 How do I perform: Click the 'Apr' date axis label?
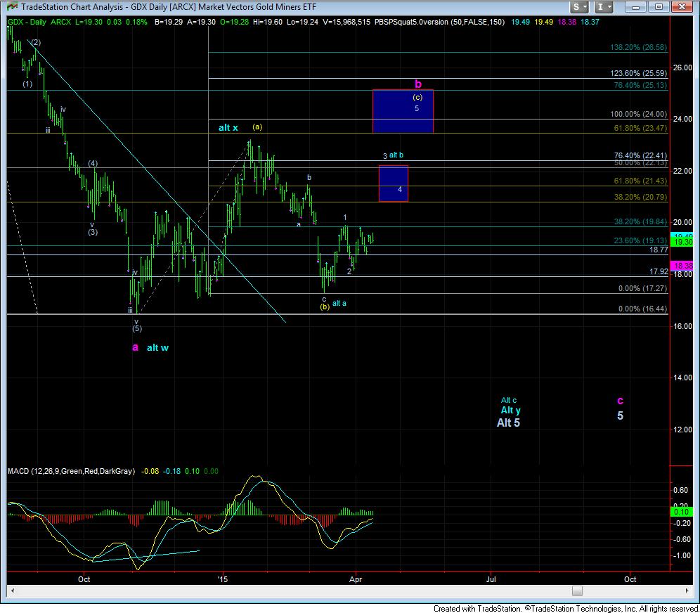[356, 579]
